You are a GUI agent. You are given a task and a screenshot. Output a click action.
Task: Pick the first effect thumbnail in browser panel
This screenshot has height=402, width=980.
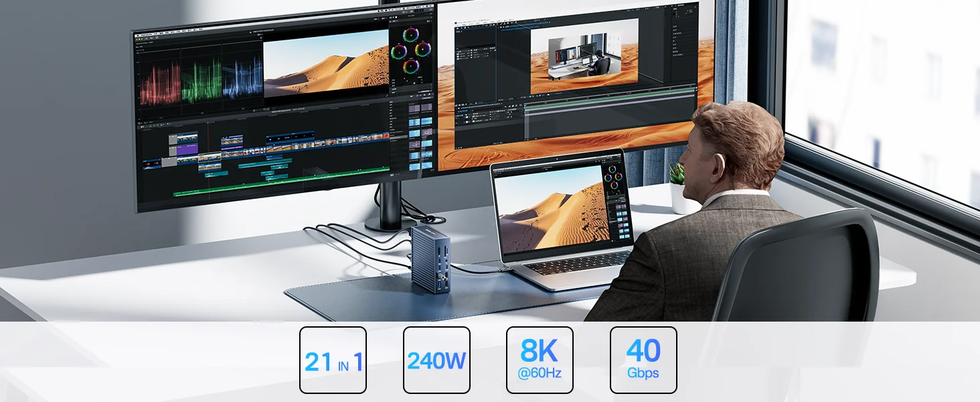(x=415, y=108)
